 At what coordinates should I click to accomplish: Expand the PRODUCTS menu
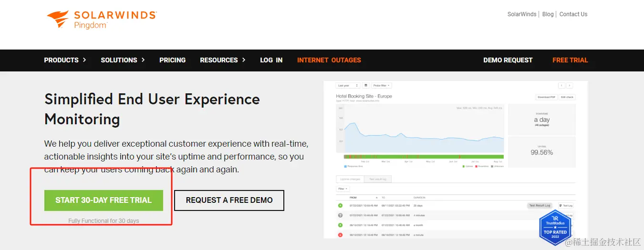point(65,60)
